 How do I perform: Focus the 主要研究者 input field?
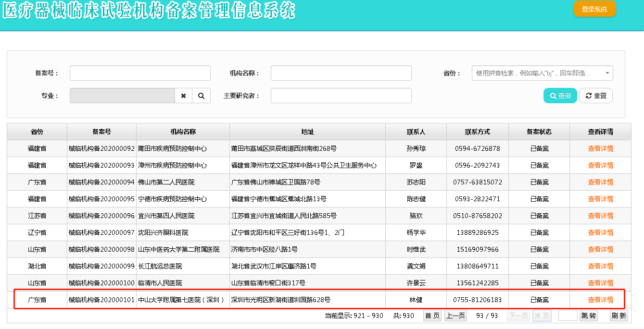(341, 96)
